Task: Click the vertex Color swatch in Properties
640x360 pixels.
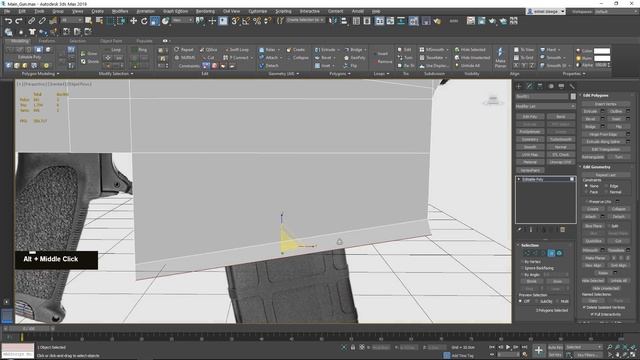Action: (x=602, y=51)
